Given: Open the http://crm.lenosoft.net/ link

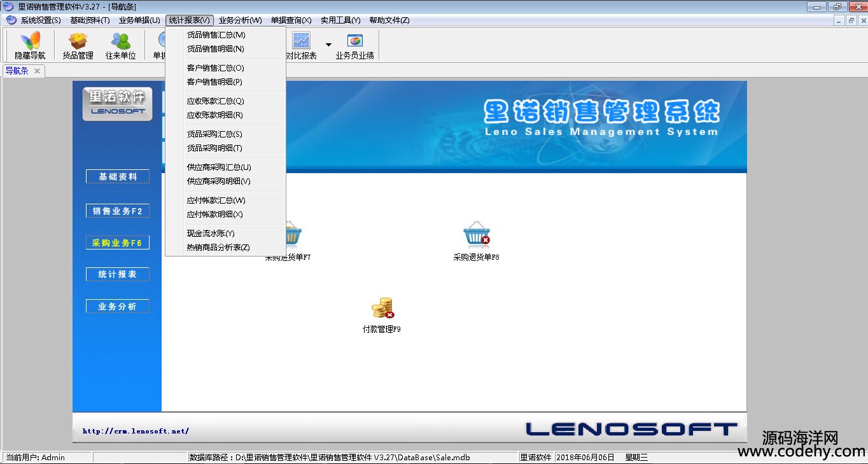Looking at the screenshot, I should 136,431.
